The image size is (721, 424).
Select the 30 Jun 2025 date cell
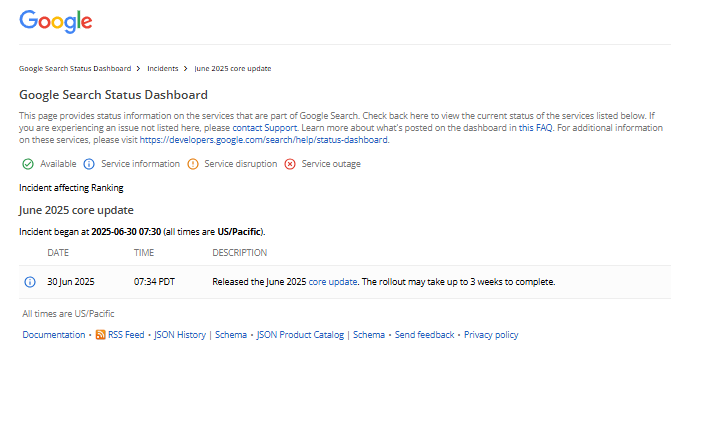71,282
